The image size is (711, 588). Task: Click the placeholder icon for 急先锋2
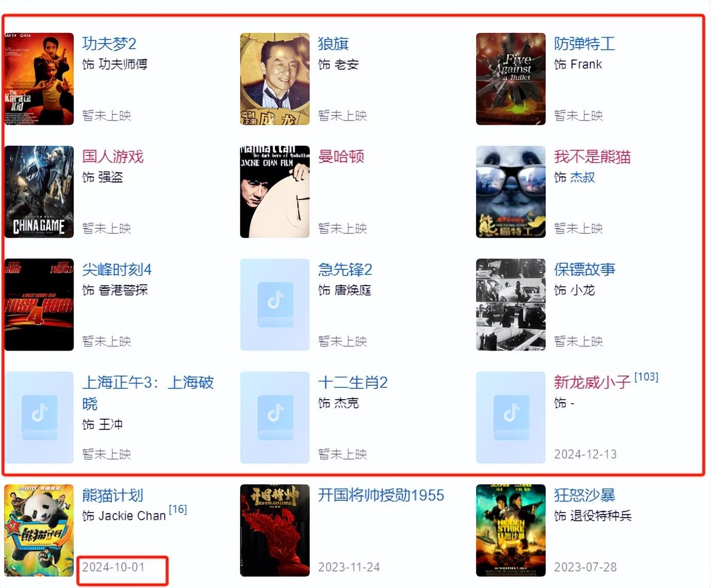[x=275, y=305]
